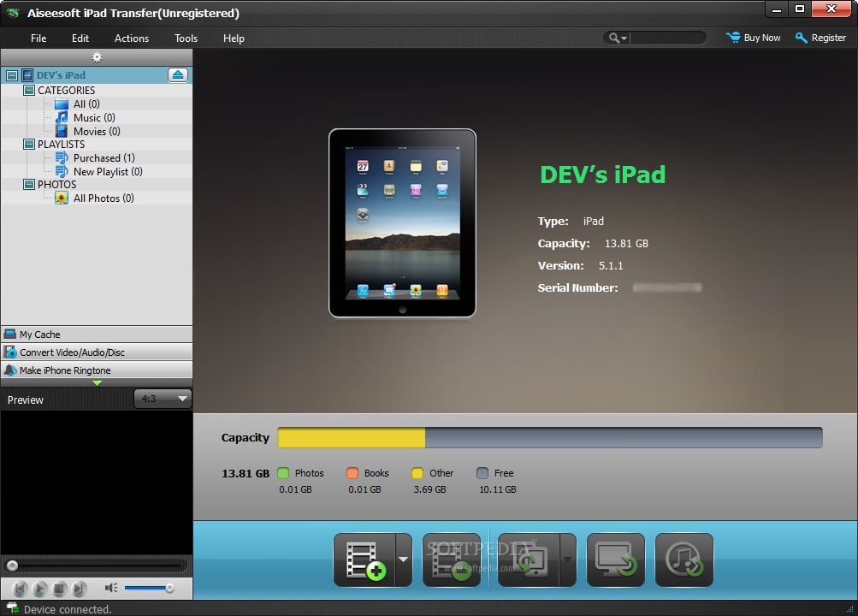The height and width of the screenshot is (616, 858).
Task: Select Movies (0) category
Action: tap(97, 131)
